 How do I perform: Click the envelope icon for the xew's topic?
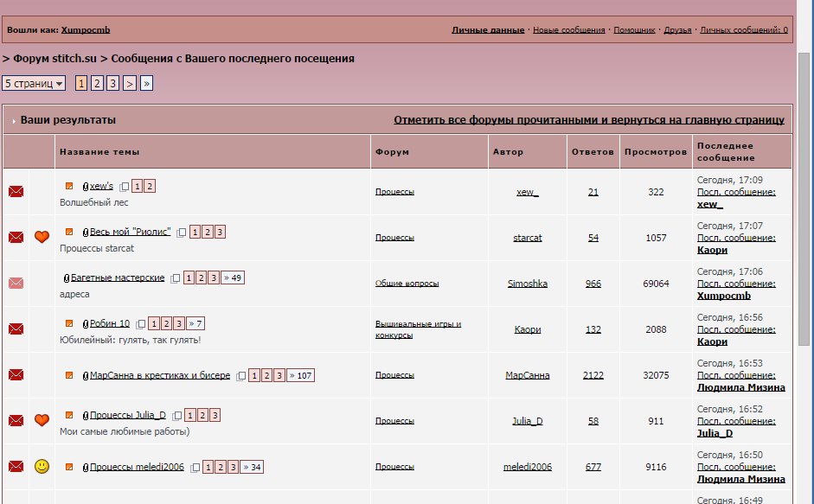16,192
